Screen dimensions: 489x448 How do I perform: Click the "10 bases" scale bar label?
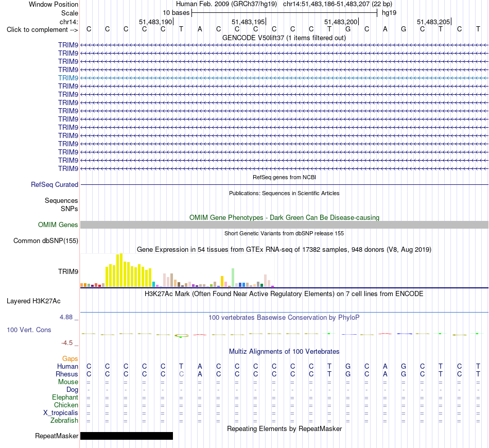click(x=176, y=13)
